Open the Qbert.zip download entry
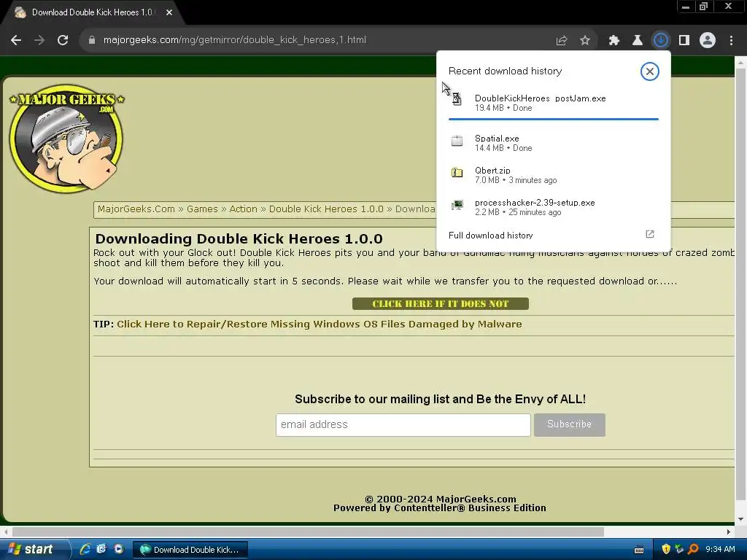The width and height of the screenshot is (747, 560). pyautogui.click(x=553, y=175)
